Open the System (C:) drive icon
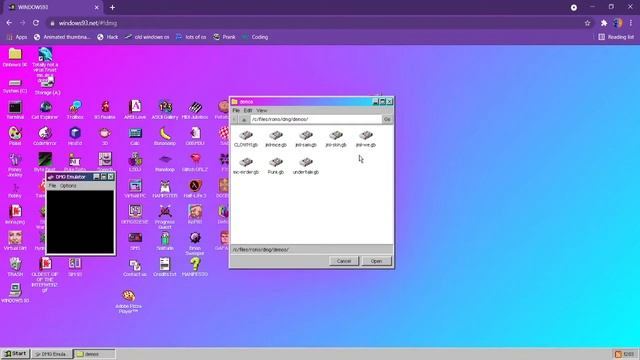This screenshot has width=640, height=360. pos(15,86)
